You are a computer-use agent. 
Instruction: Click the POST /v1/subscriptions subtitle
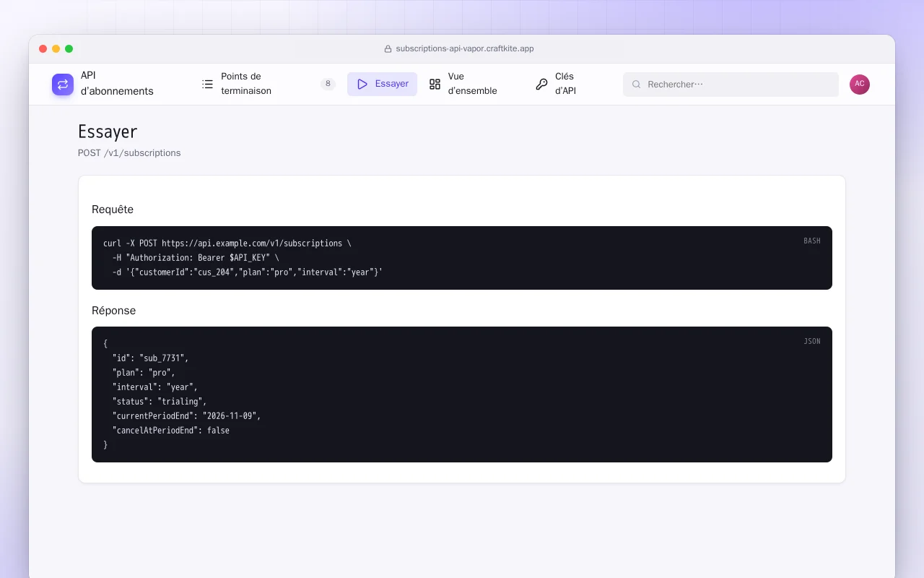pos(129,153)
